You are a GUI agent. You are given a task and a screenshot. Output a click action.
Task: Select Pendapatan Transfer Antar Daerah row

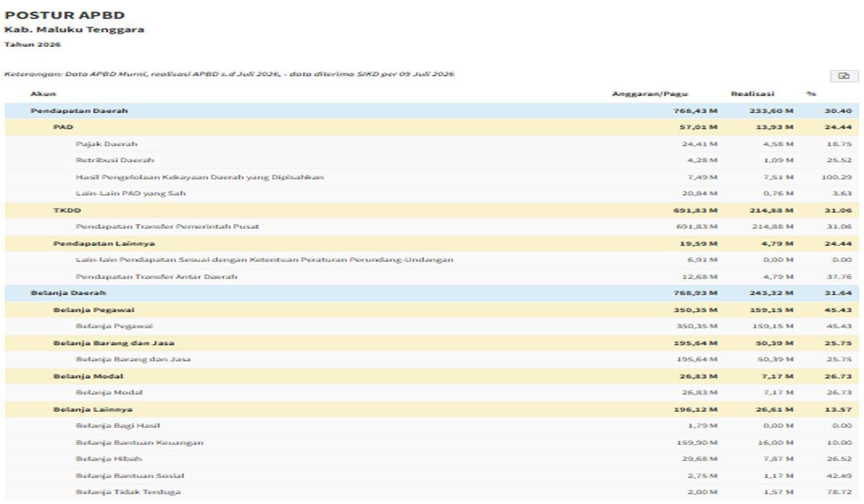pos(432,276)
